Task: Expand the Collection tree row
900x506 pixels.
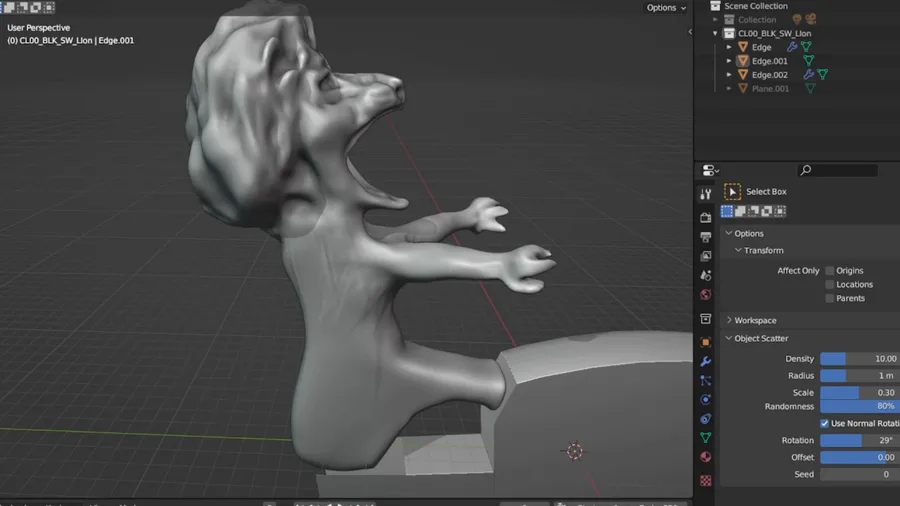Action: coord(715,20)
